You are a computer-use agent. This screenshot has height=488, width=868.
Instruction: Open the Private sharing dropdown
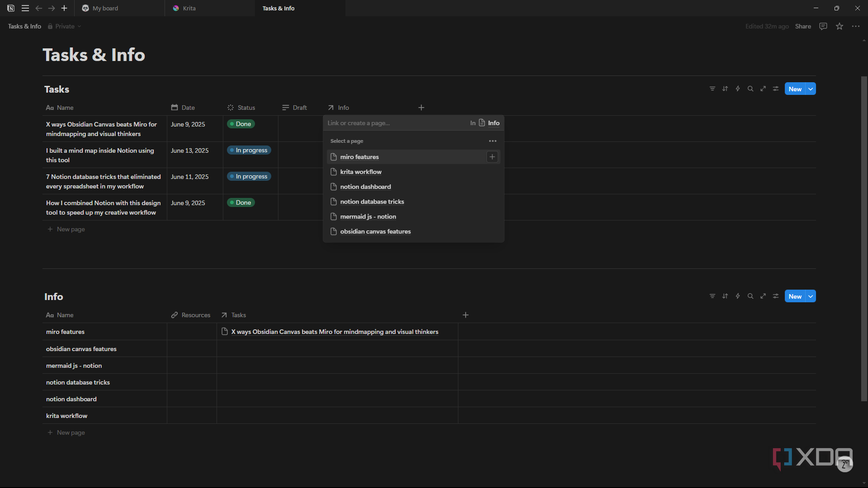coord(65,26)
